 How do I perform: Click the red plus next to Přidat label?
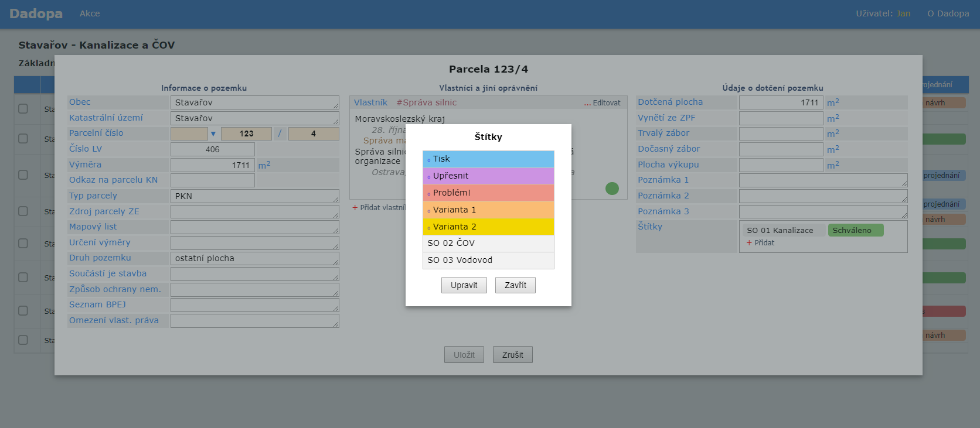(x=749, y=243)
